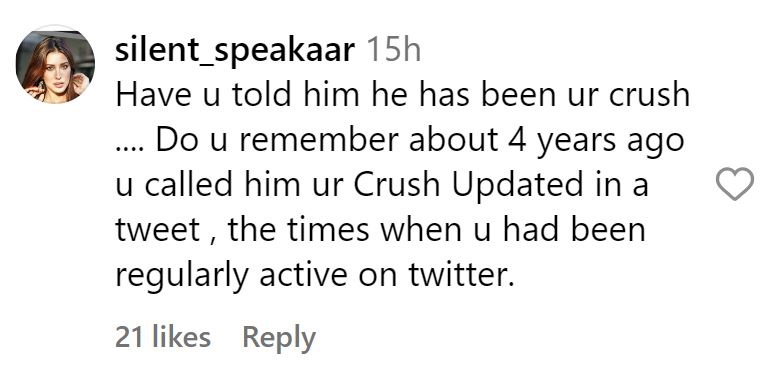Click the word "remember" in the comment
The height and width of the screenshot is (372, 772).
320,140
